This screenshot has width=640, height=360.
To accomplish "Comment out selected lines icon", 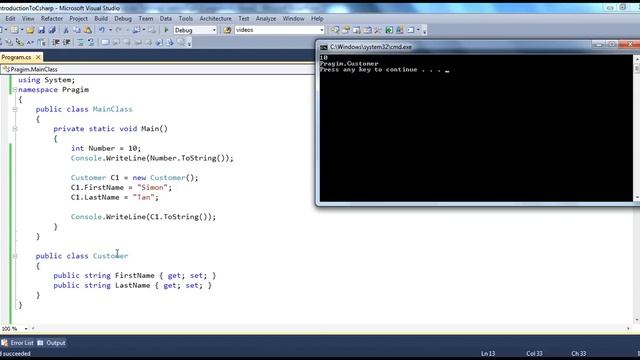I will point(80,42).
